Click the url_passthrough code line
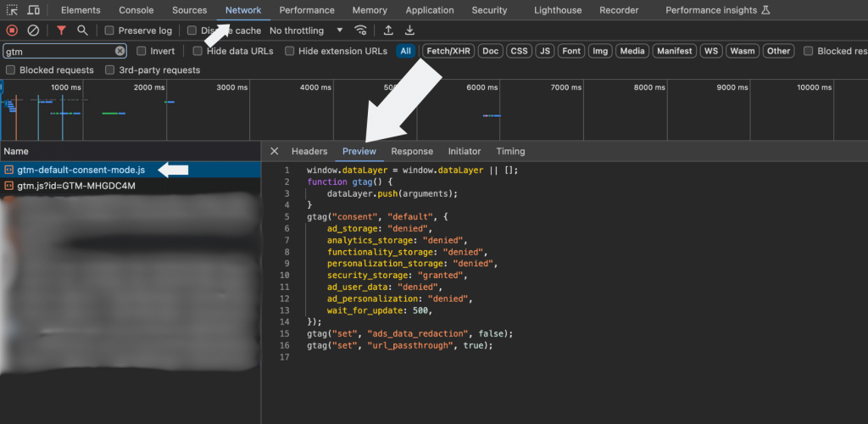868x424 pixels. (x=400, y=345)
